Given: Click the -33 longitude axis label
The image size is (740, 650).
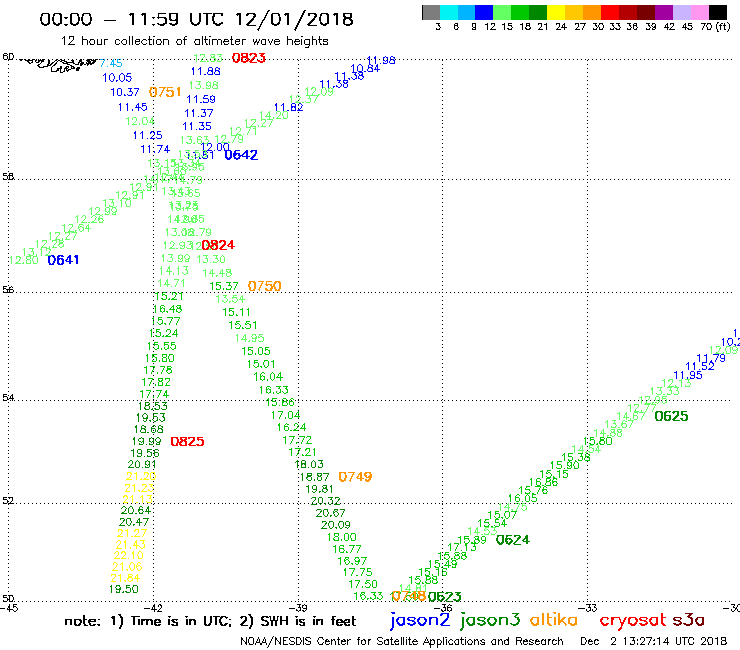Looking at the screenshot, I should pos(588,608).
